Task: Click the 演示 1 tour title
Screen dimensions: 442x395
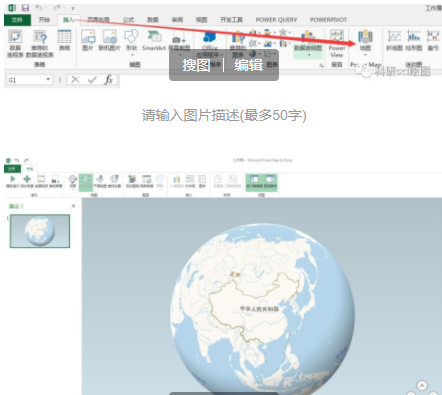Action: tap(16, 206)
